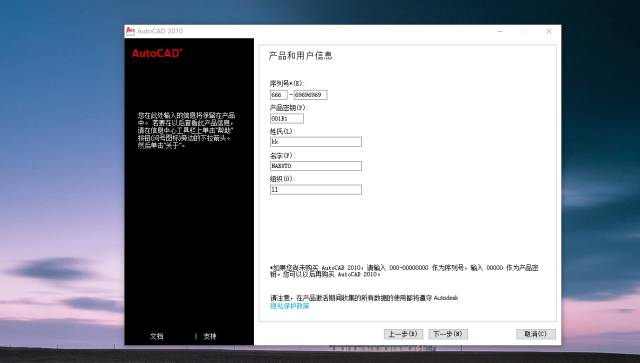Open the 支持 support link
The image size is (640, 363).
pyautogui.click(x=210, y=336)
